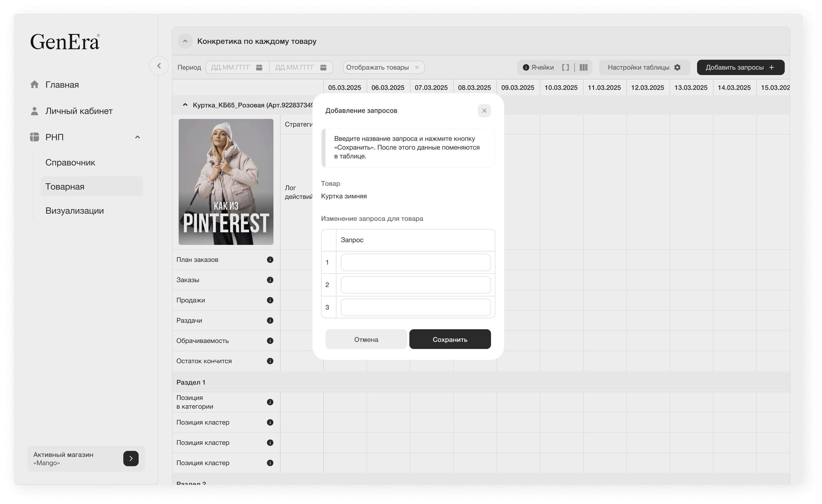Open the start date calendar icon
The width and height of the screenshot is (822, 504).
click(259, 67)
